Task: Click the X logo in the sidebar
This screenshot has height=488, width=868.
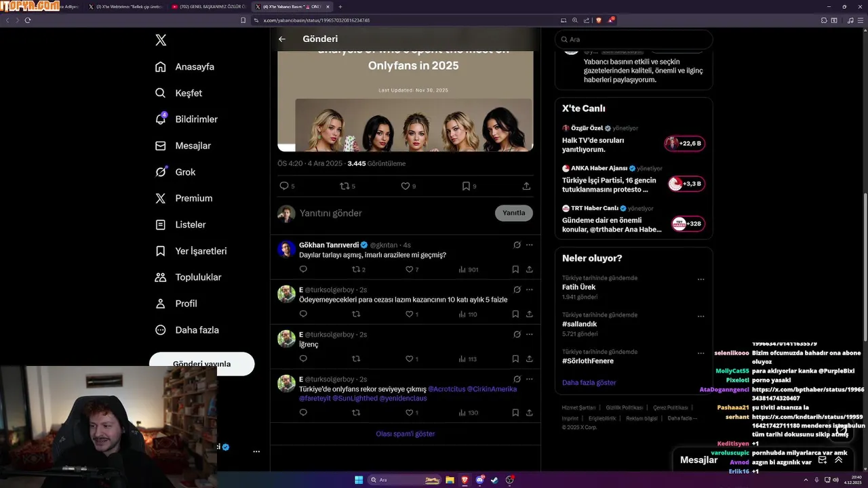Action: (161, 40)
